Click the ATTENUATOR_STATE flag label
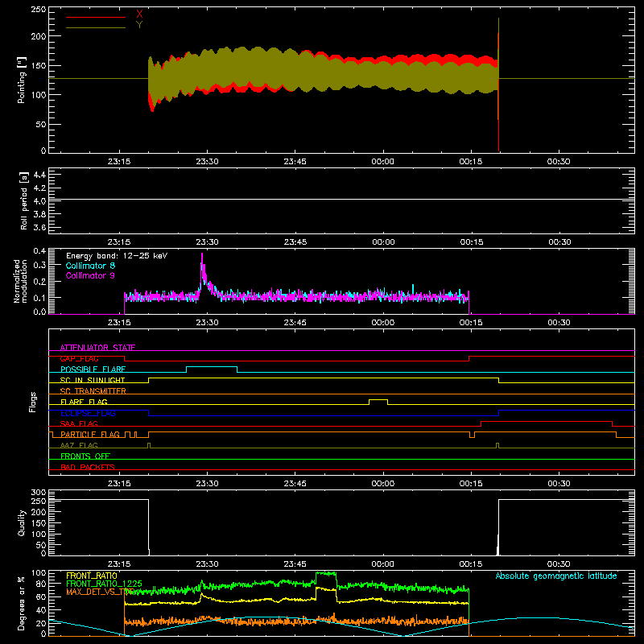 (x=97, y=348)
